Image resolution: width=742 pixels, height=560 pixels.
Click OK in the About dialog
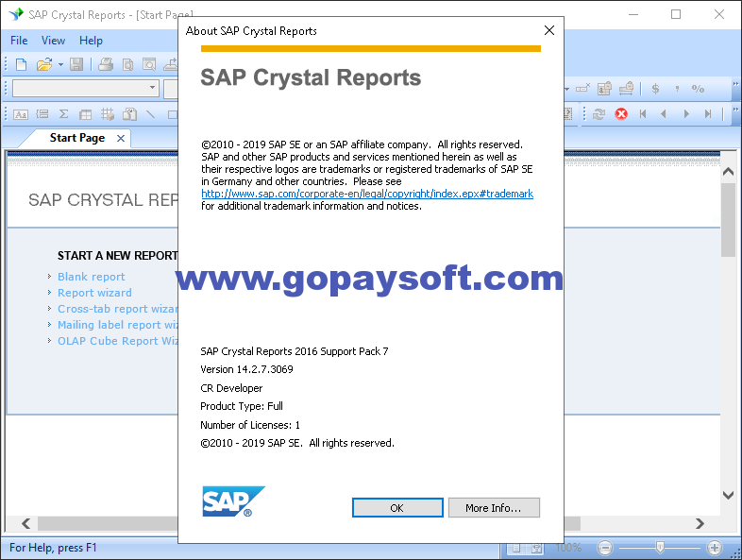point(397,507)
